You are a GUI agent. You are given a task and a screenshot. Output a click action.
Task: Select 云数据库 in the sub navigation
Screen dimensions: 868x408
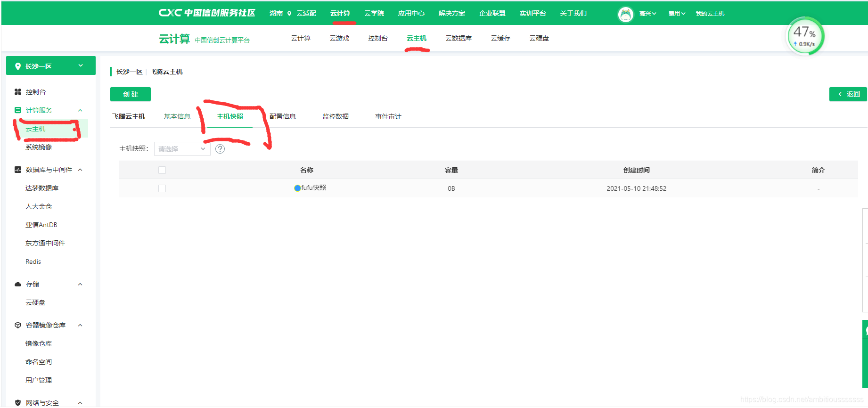(x=459, y=38)
